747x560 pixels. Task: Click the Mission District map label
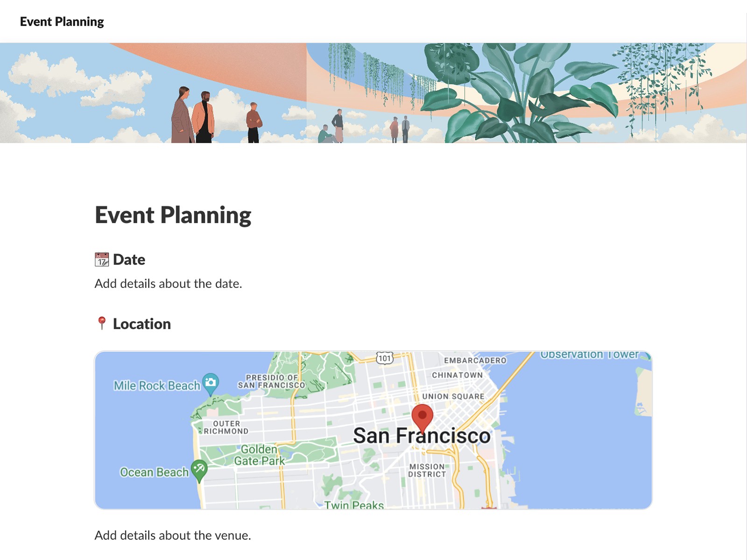[427, 470]
